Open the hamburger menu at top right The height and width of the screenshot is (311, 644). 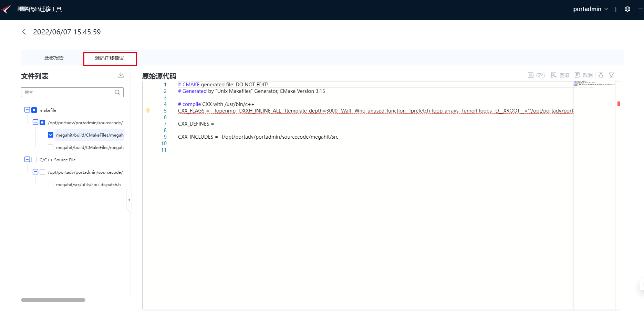coord(641,9)
